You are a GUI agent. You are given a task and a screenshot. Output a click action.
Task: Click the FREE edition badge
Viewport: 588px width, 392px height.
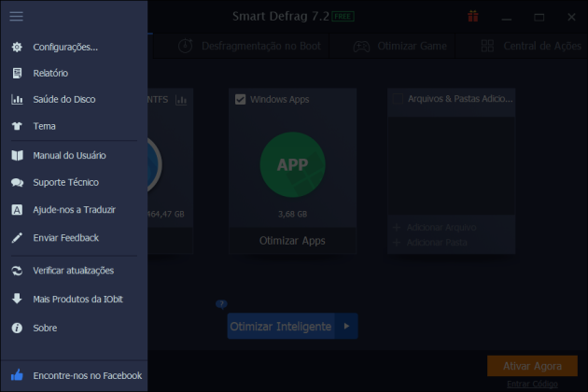point(343,17)
